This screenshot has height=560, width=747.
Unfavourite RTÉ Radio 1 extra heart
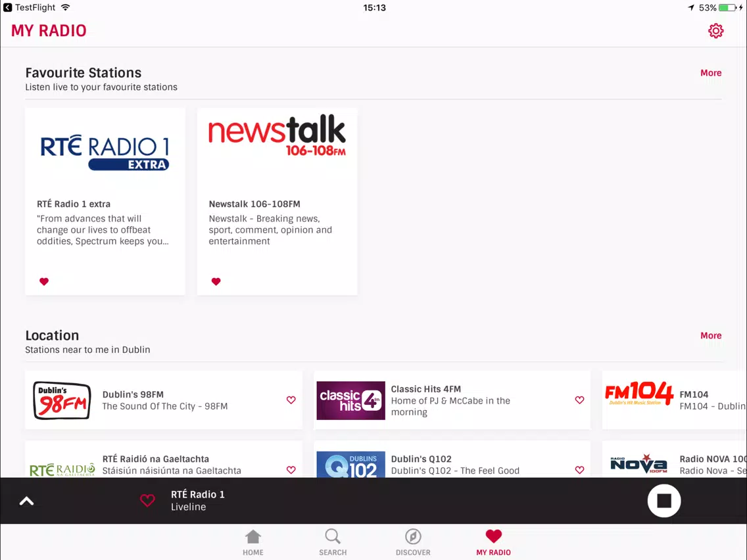click(x=44, y=281)
